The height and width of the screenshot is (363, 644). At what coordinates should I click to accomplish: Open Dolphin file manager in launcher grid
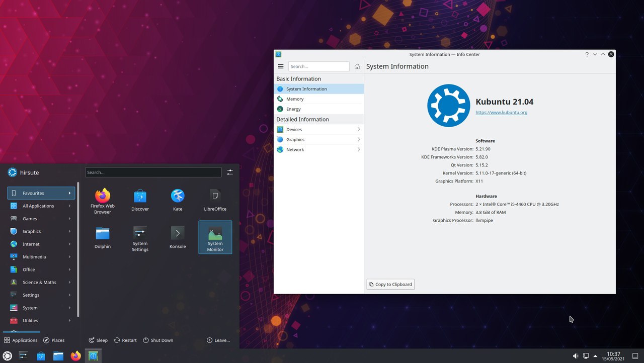coord(103,237)
